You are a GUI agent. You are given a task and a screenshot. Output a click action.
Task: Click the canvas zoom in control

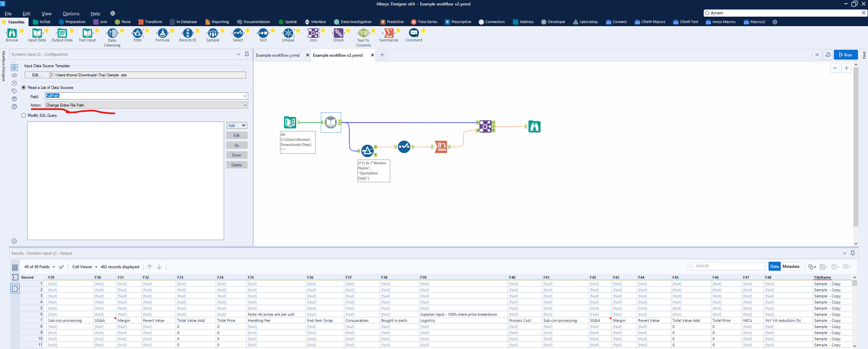click(846, 68)
